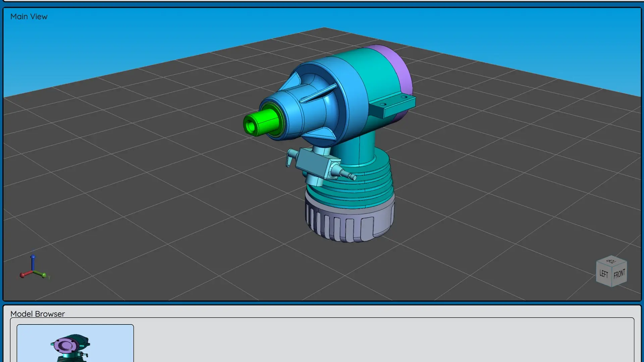Viewport: 644px width, 362px height.
Task: Click the LEFT face of the navigation cube
Action: 604,274
